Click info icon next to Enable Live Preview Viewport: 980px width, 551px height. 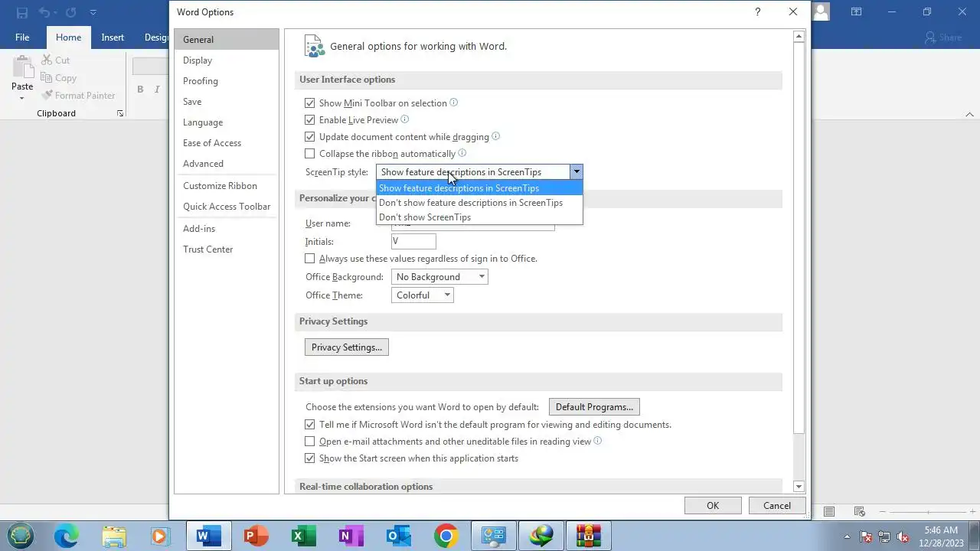pyautogui.click(x=405, y=119)
